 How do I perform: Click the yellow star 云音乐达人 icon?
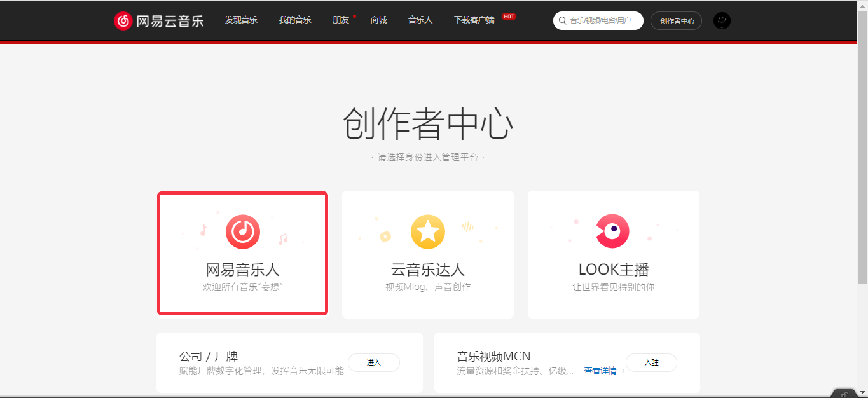[x=427, y=231]
